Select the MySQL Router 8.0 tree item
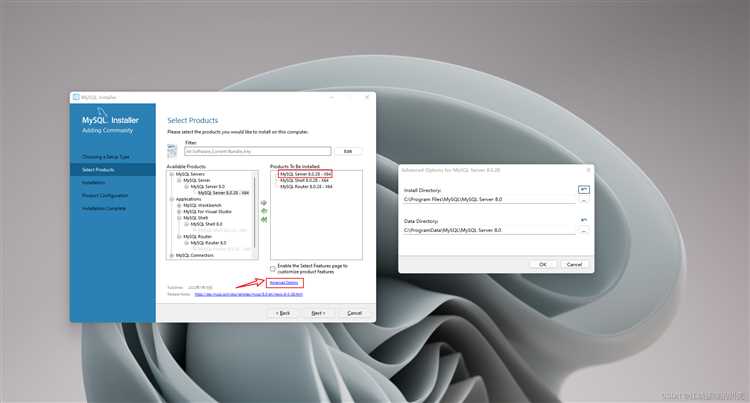This screenshot has height=403, width=750. (x=209, y=243)
